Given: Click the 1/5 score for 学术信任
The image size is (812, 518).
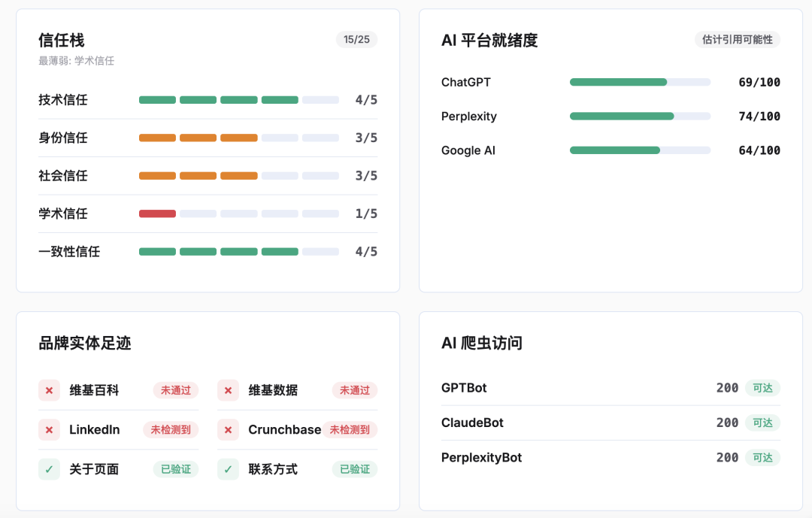Looking at the screenshot, I should [x=366, y=214].
